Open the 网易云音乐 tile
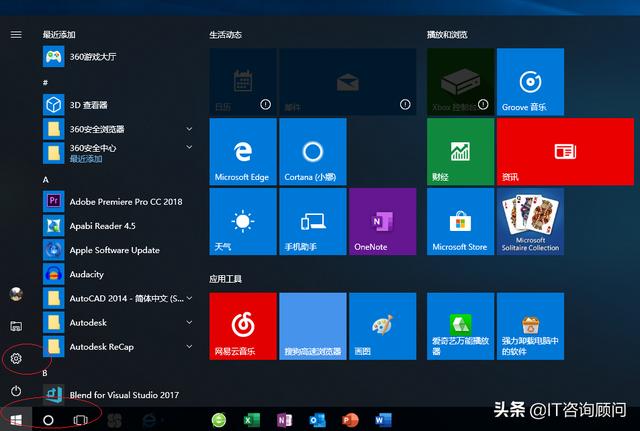 pos(242,326)
